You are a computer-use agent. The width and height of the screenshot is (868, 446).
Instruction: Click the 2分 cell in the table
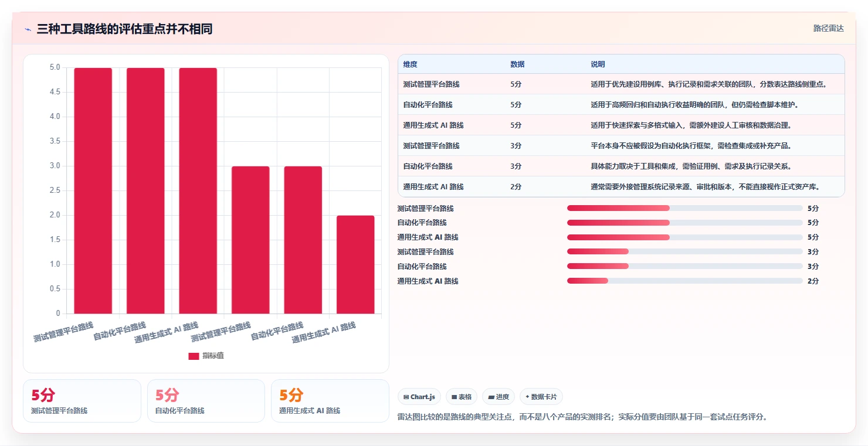(x=516, y=187)
